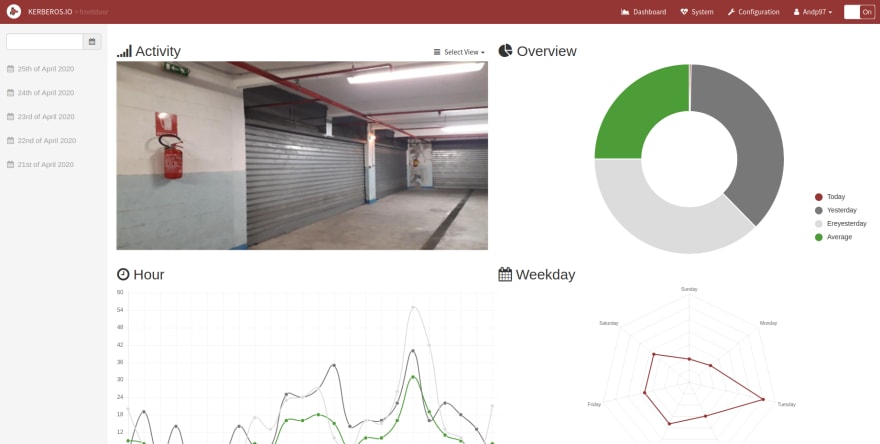Expand the Andp97 user menu
The image size is (880, 444).
(x=813, y=12)
